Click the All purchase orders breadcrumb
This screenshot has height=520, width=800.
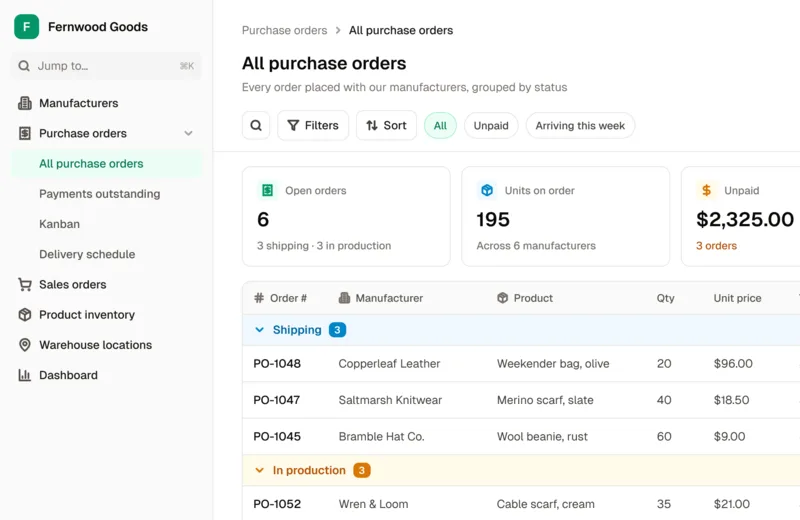(x=401, y=30)
